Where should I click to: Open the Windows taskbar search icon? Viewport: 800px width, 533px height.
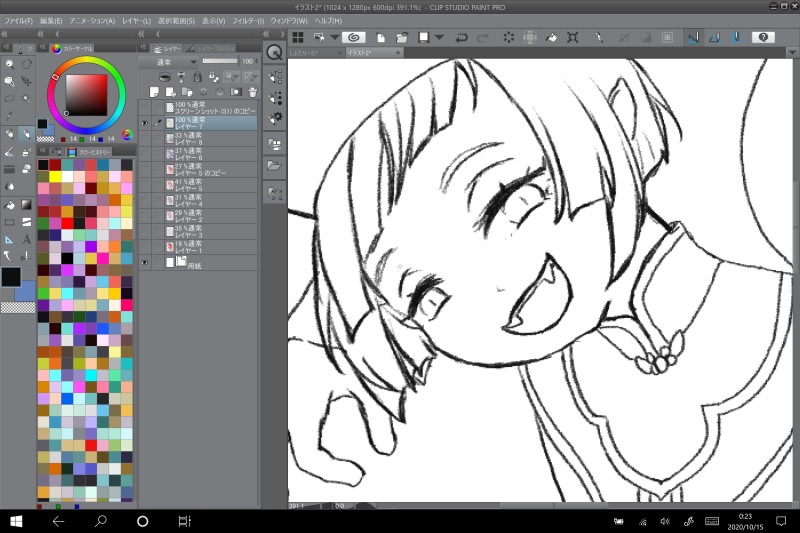tap(101, 521)
